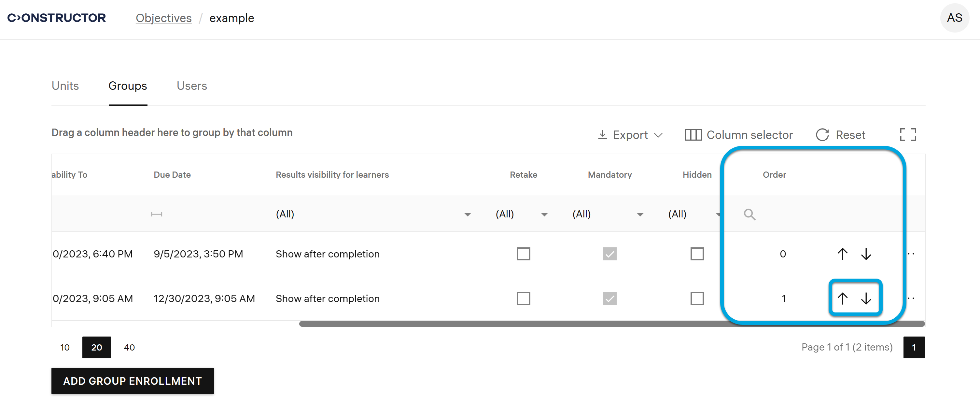Expand the Export dropdown

coord(630,134)
